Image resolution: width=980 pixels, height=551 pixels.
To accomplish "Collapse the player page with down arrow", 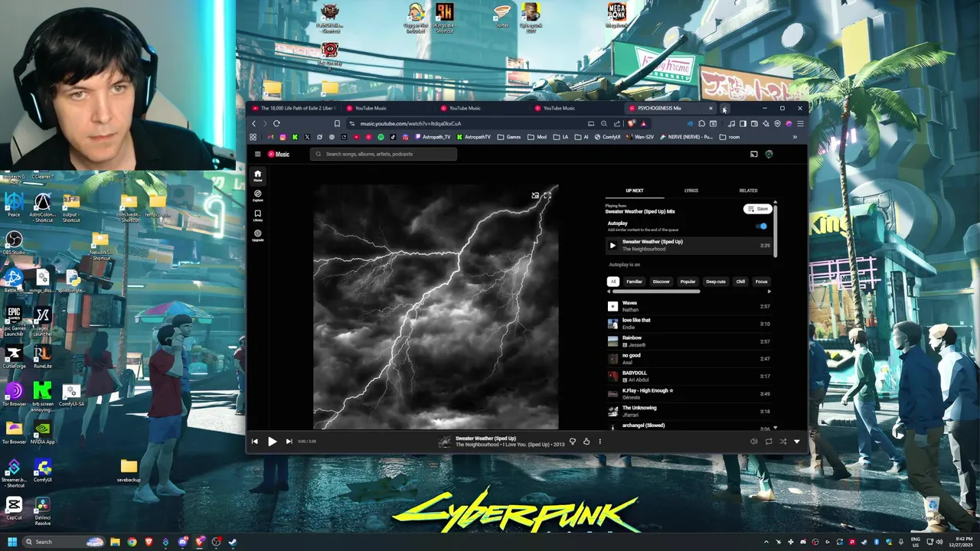I will (x=796, y=442).
